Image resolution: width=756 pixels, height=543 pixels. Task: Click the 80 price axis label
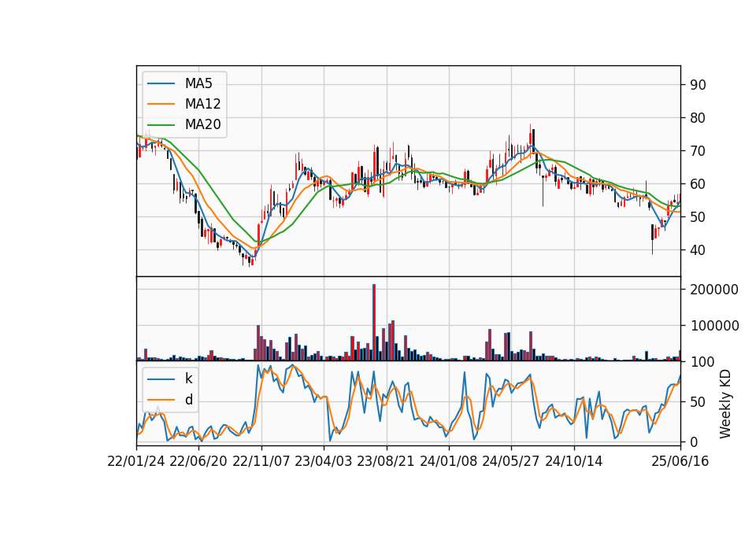pyautogui.click(x=698, y=118)
